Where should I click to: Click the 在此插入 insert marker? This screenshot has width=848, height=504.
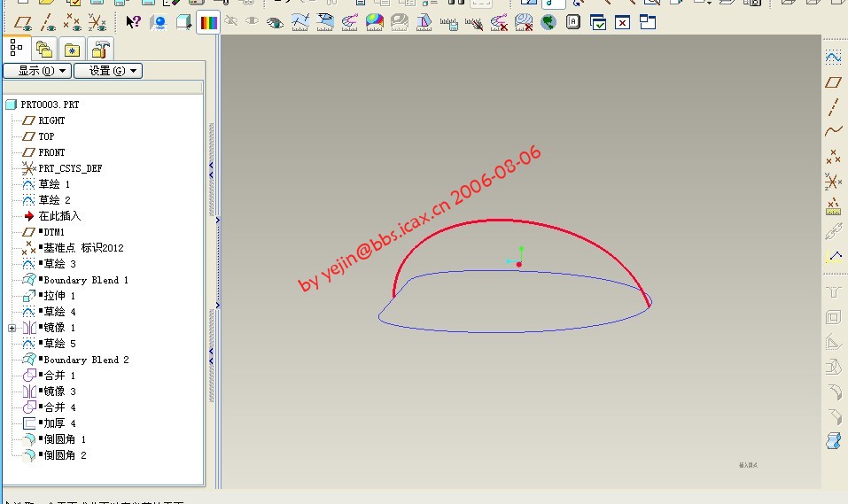pos(59,216)
